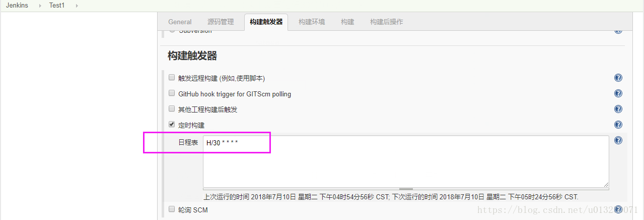The width and height of the screenshot is (644, 220).
Task: Open Test1 breadcrumb link
Action: tap(57, 6)
